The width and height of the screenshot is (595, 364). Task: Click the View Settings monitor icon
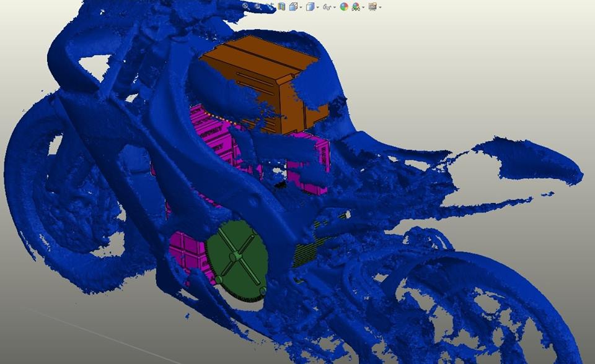tap(372, 7)
